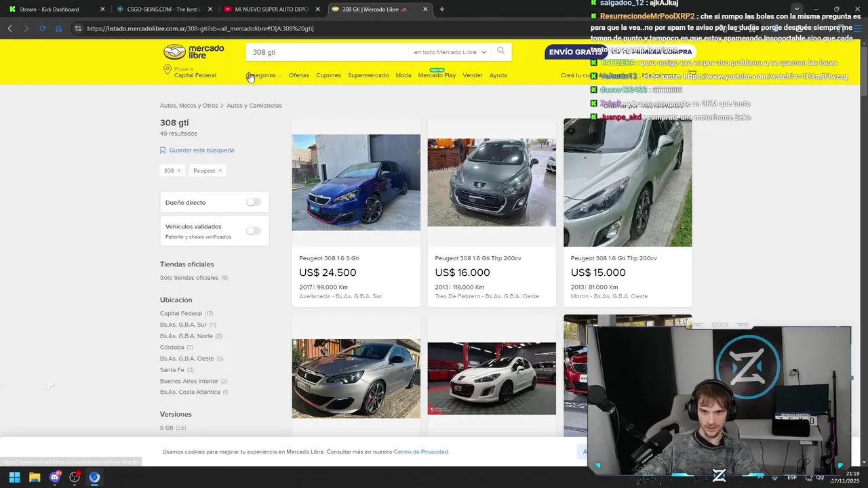This screenshot has width=868, height=488.
Task: Open the Windows Start menu
Action: pyautogui.click(x=14, y=477)
